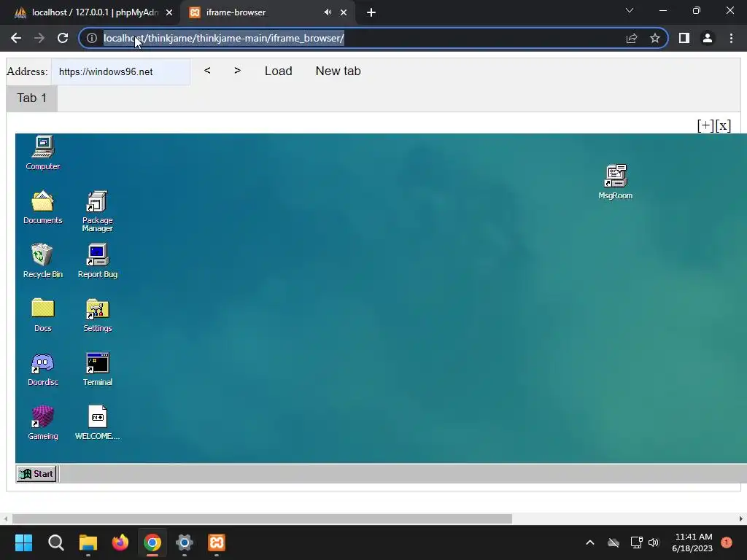Open the WELCOME markdown file icon

coord(98,423)
